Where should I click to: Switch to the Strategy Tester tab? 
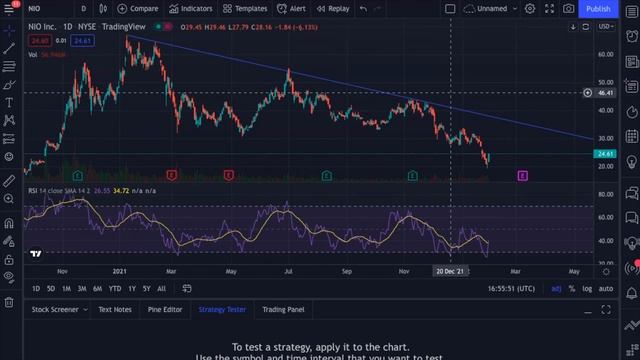[222, 309]
